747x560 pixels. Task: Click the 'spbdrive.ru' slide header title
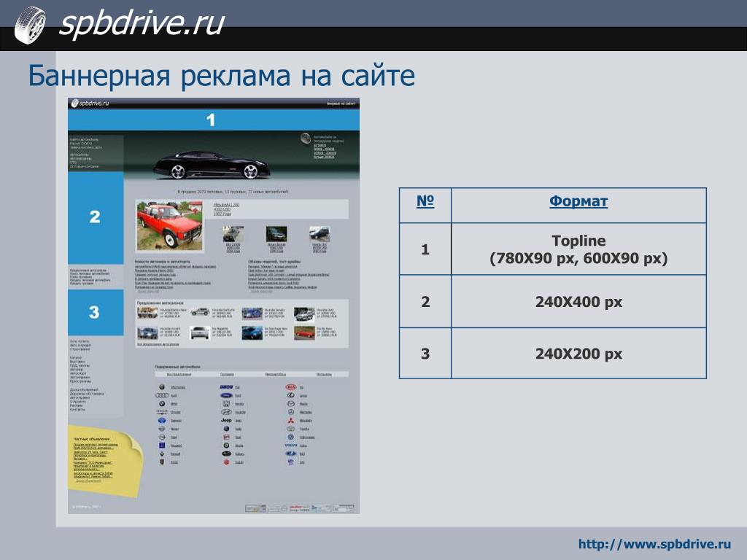pos(142,23)
